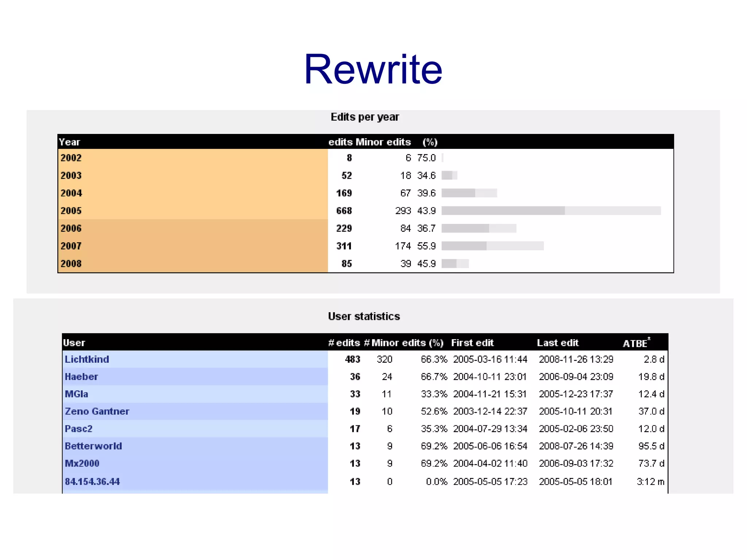
Task: Click the User column header
Action: 74,343
